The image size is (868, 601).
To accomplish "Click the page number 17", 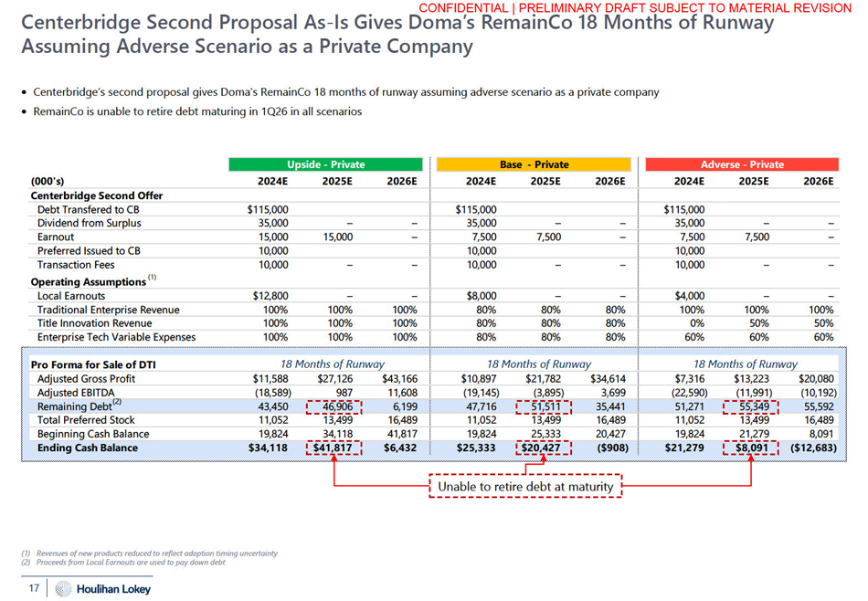I will 34,589.
